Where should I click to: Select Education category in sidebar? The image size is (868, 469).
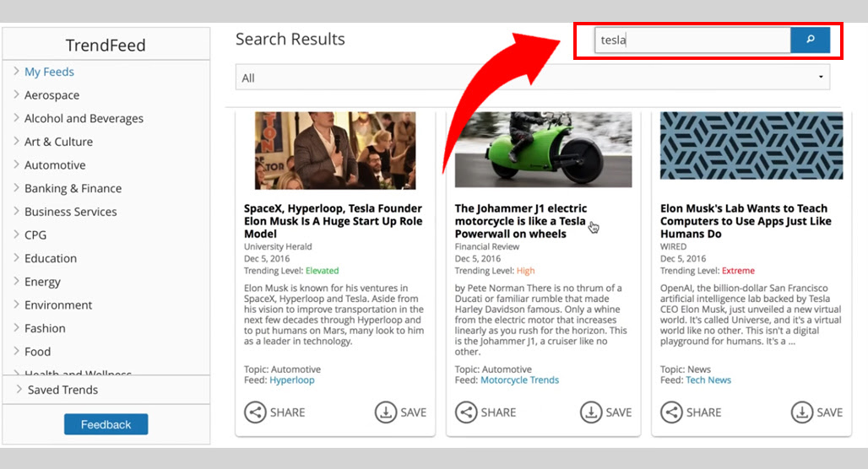(x=51, y=258)
